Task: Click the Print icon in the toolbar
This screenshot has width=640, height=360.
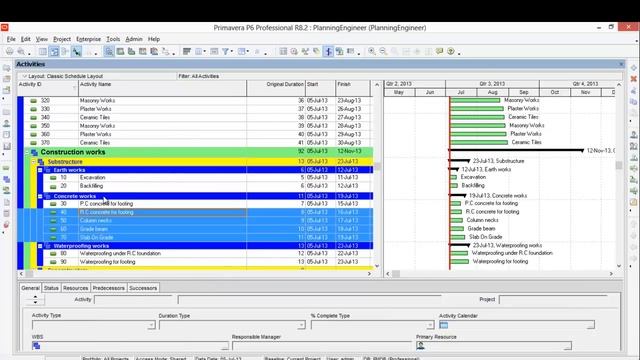Action: coord(9,51)
